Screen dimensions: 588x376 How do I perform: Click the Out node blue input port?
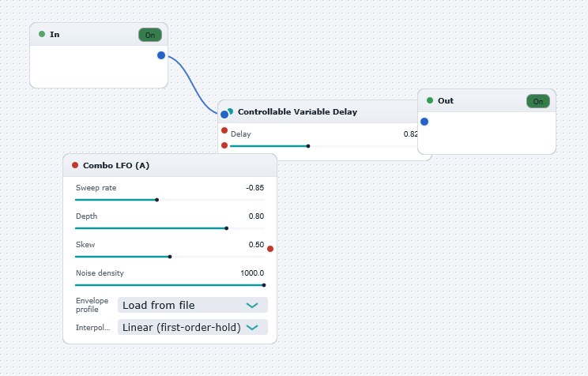[x=424, y=122]
